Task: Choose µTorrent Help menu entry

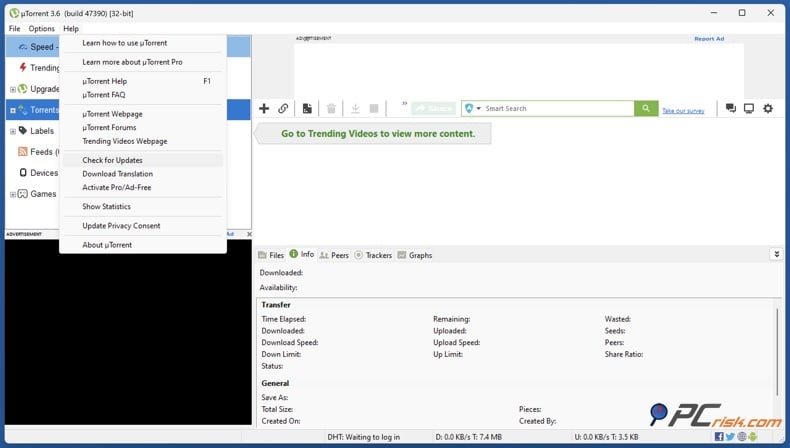Action: [x=143, y=81]
